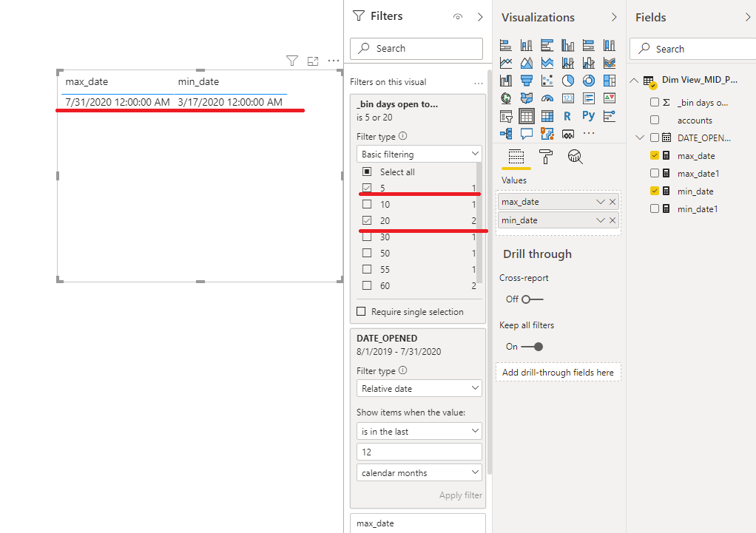Open max_date value well dropdown arrow
Screen dimensions: 756x533
(600, 201)
